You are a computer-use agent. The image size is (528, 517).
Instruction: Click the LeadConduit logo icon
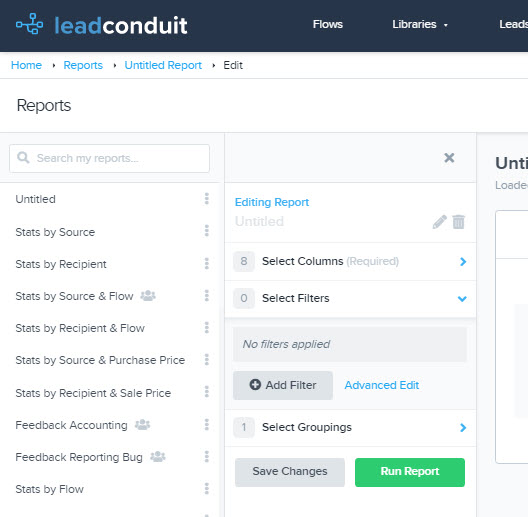[30, 24]
